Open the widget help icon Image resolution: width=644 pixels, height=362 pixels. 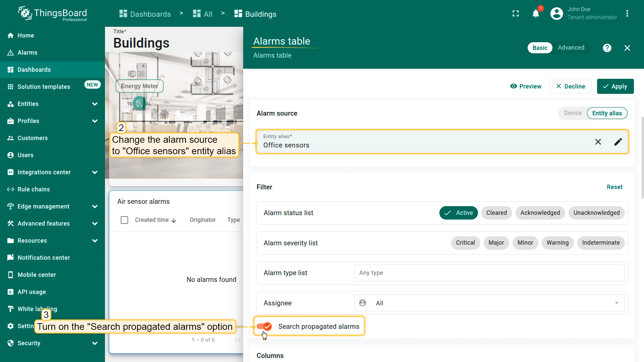pos(607,48)
